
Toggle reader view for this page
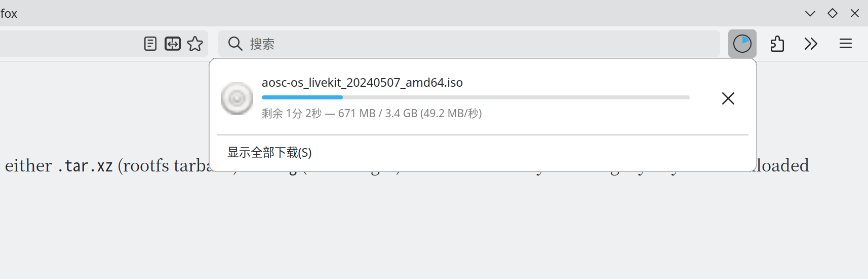pos(150,44)
